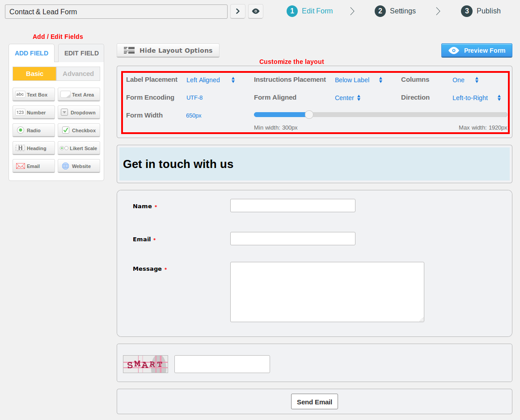Add an Email field
This screenshot has height=420, width=520.
[x=34, y=166]
